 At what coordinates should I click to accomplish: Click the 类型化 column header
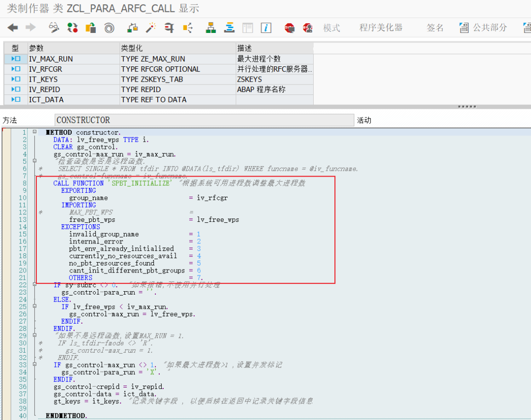coord(178,48)
